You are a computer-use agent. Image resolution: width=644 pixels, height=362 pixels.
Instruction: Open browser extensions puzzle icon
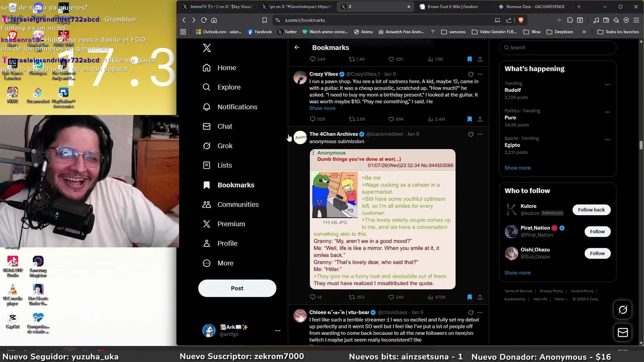(570, 20)
